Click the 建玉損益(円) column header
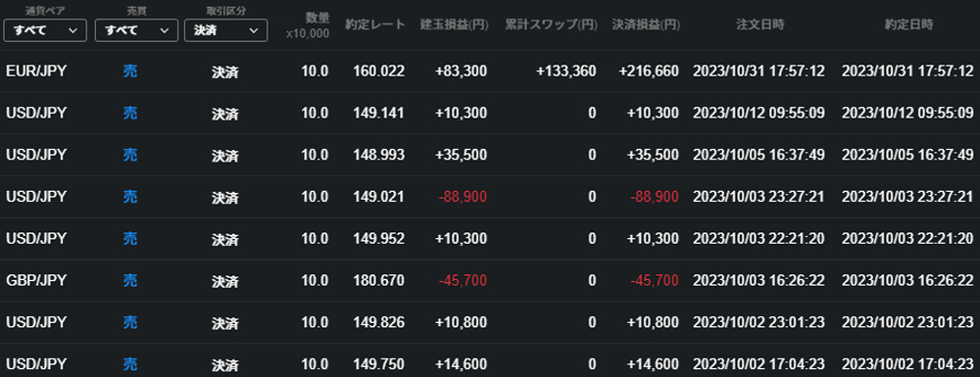Screen dimensions: 980x377 [x=453, y=24]
